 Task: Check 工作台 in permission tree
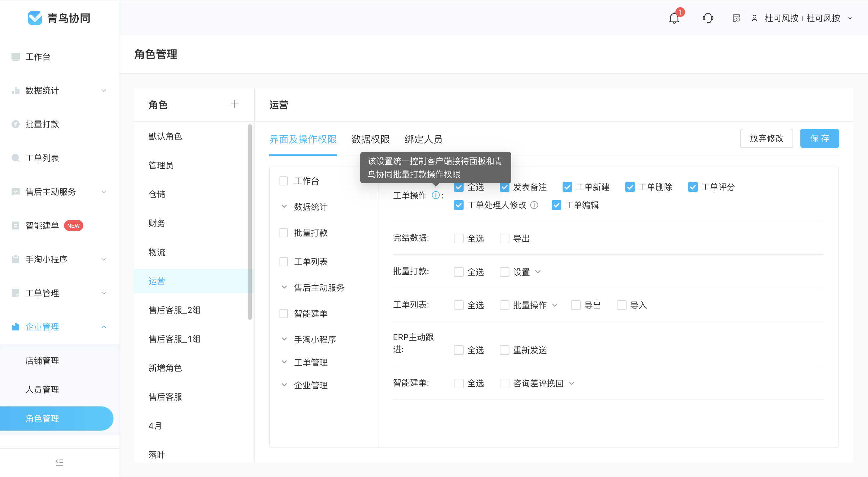[x=283, y=181]
